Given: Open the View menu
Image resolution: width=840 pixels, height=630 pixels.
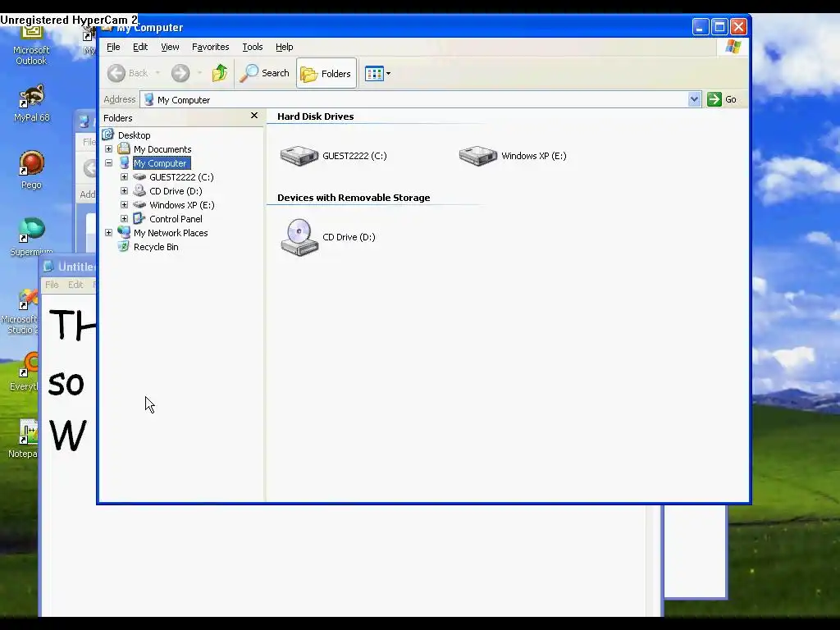Looking at the screenshot, I should point(170,47).
